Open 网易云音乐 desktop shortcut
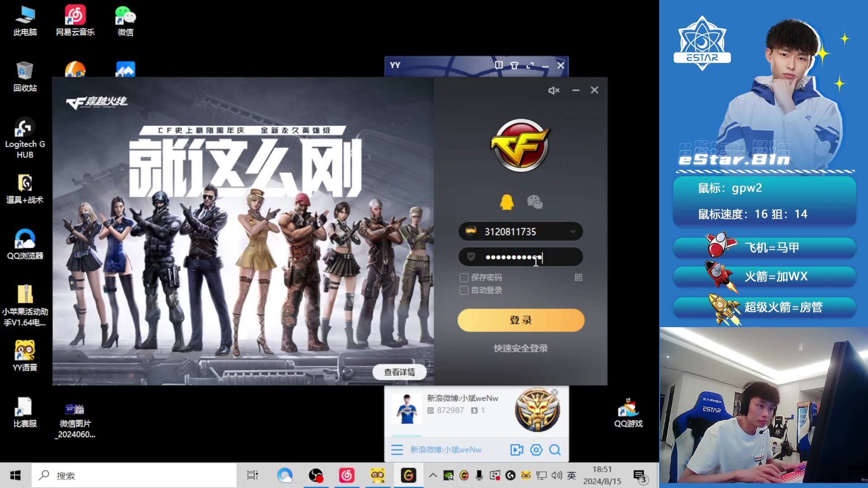This screenshot has height=488, width=868. (75, 21)
